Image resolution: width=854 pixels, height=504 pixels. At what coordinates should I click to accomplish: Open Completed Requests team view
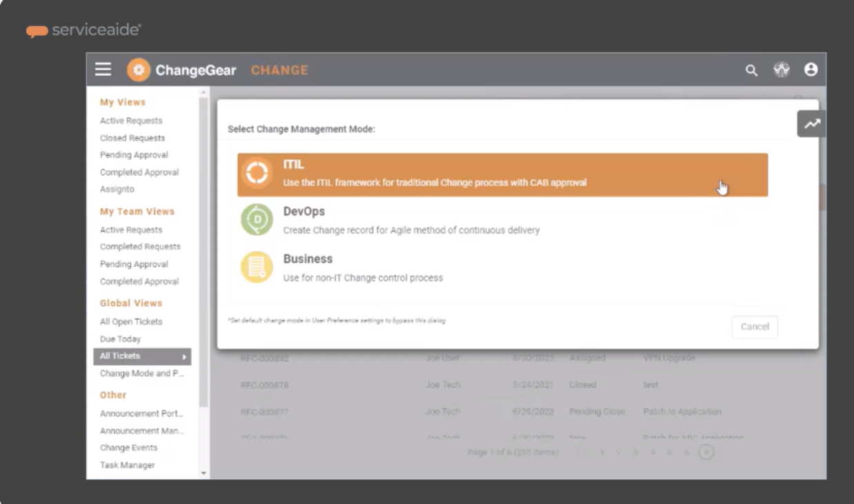coord(140,247)
